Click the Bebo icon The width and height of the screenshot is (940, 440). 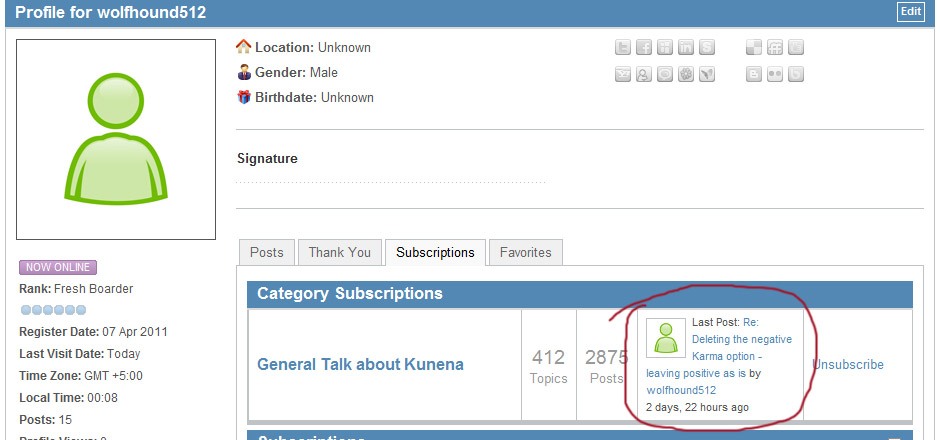(796, 74)
